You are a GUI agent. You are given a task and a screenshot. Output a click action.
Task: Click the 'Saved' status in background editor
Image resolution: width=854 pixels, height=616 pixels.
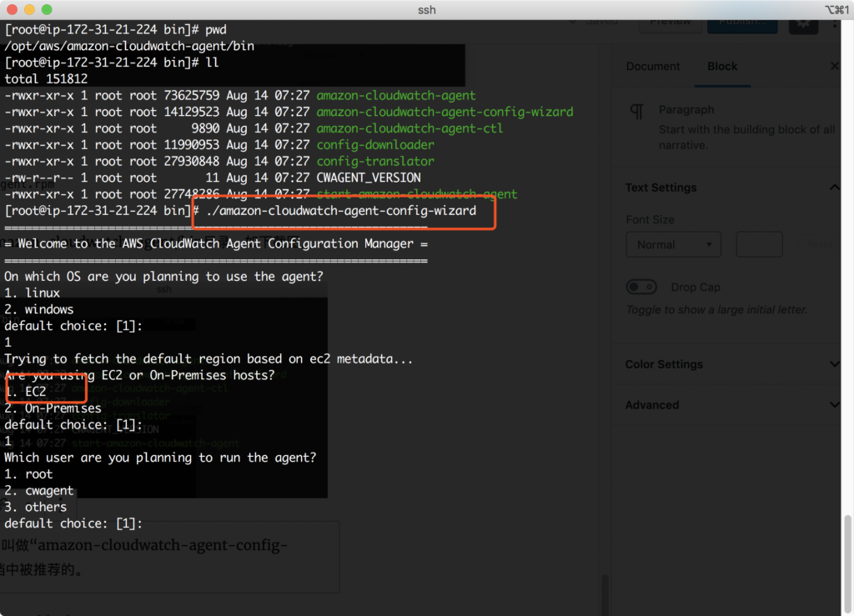click(x=601, y=23)
